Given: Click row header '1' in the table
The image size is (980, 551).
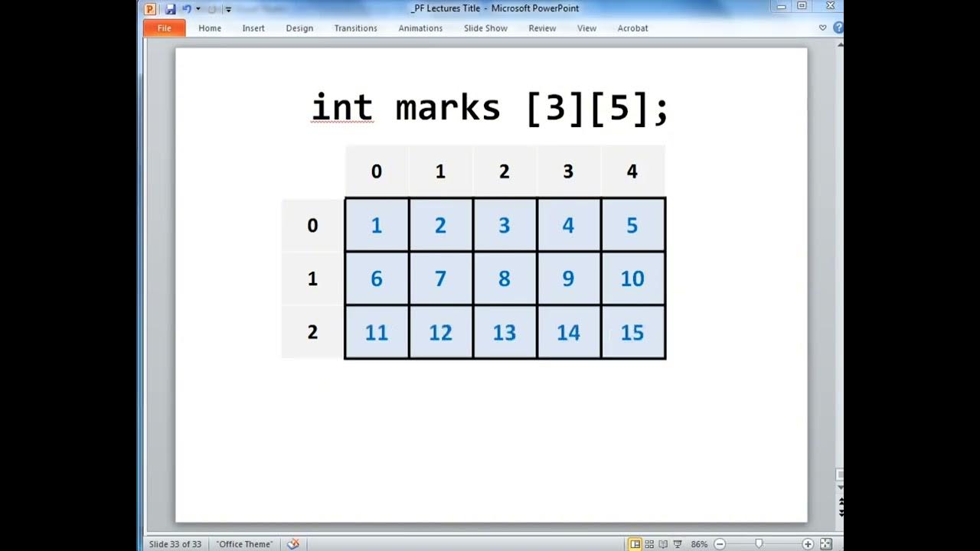Looking at the screenshot, I should point(312,279).
